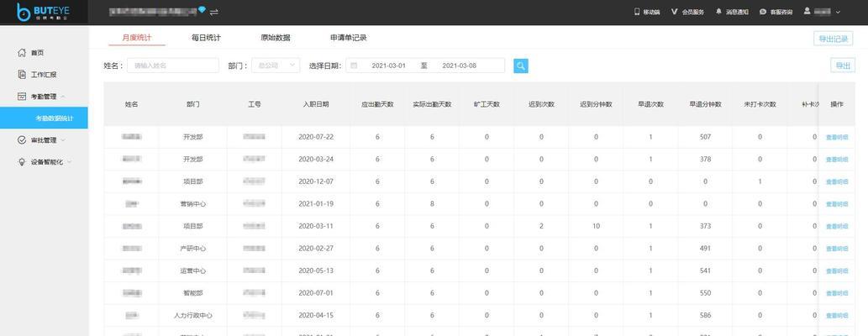Click the 导出记录 button
Viewport: 868px width, 336px height.
tap(833, 39)
